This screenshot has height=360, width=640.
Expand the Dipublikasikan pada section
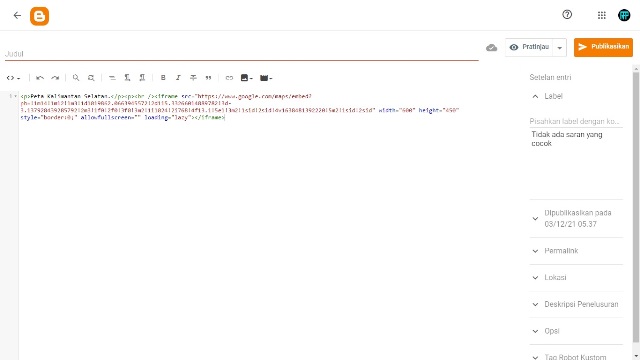[x=576, y=218]
